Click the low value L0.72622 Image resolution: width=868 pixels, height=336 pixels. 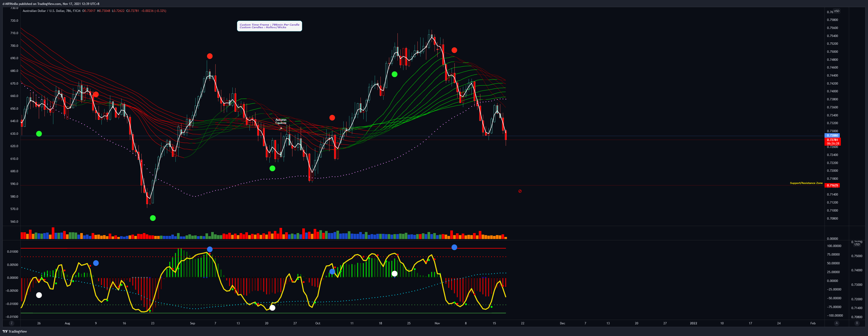coord(118,11)
